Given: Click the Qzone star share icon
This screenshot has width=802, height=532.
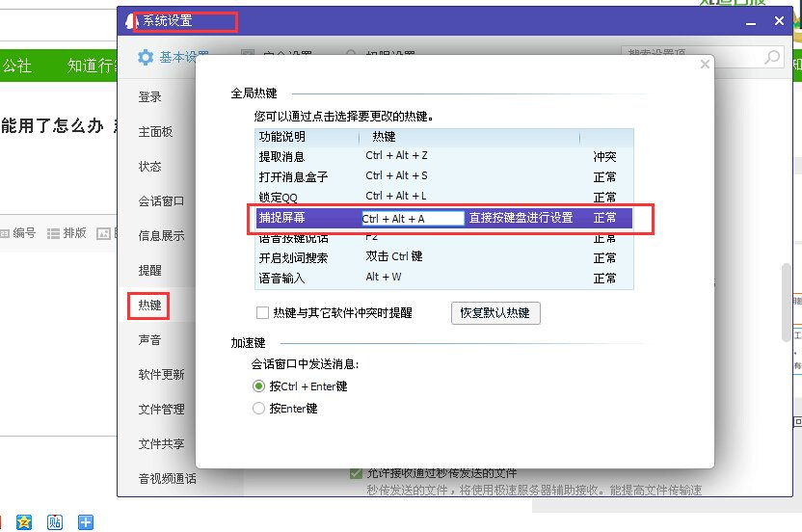Looking at the screenshot, I should (x=24, y=522).
